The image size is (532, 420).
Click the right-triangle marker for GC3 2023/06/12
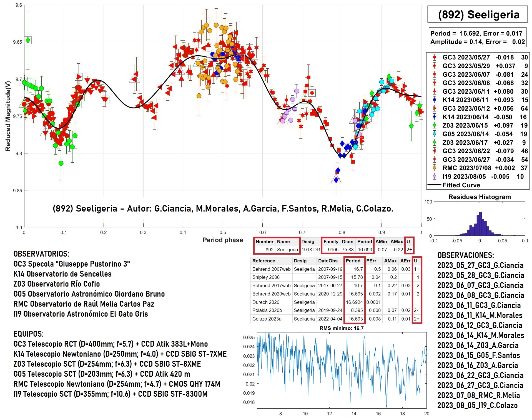point(435,108)
